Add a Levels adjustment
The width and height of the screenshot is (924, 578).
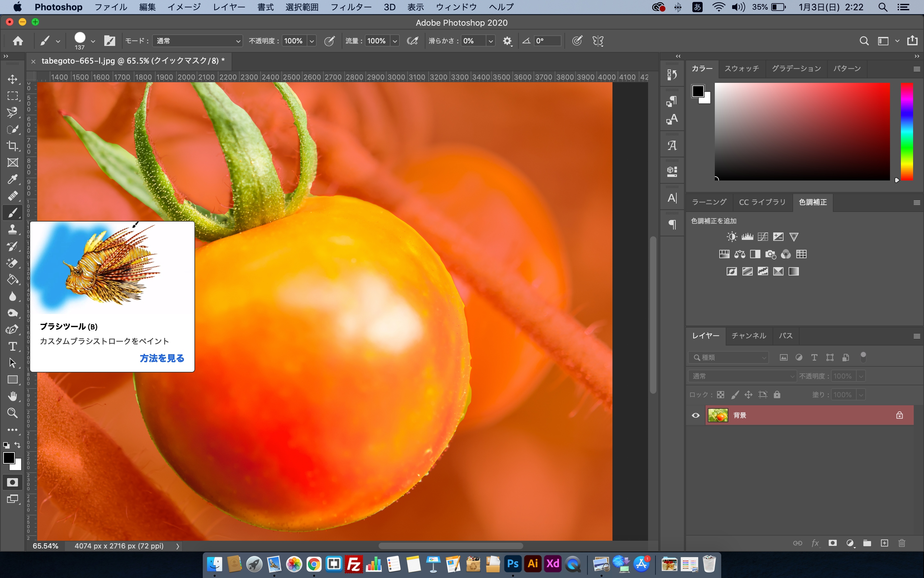[747, 237]
